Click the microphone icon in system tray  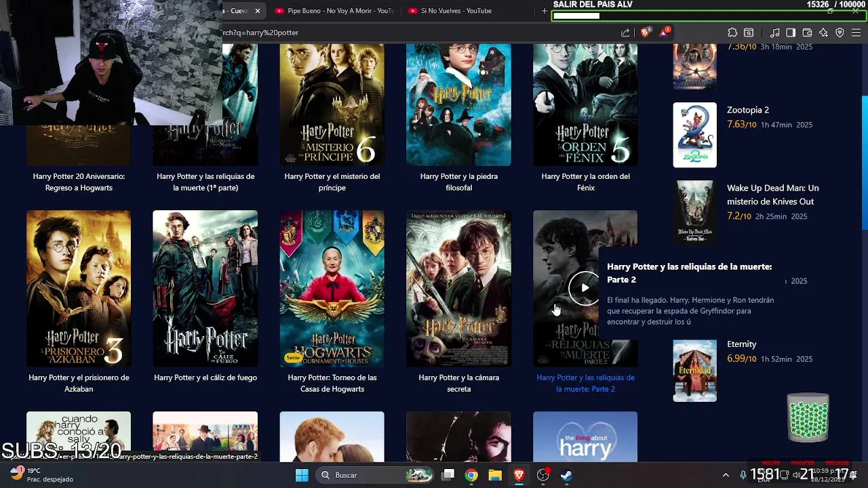coord(743,475)
